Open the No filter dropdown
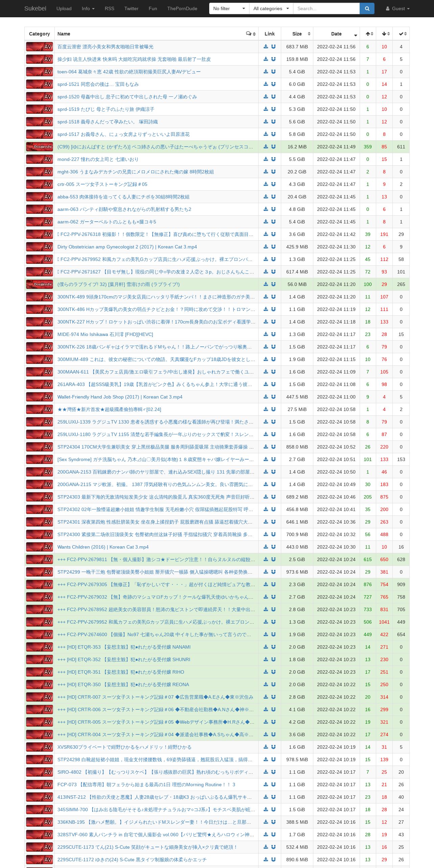The width and height of the screenshot is (434, 868). [229, 8]
